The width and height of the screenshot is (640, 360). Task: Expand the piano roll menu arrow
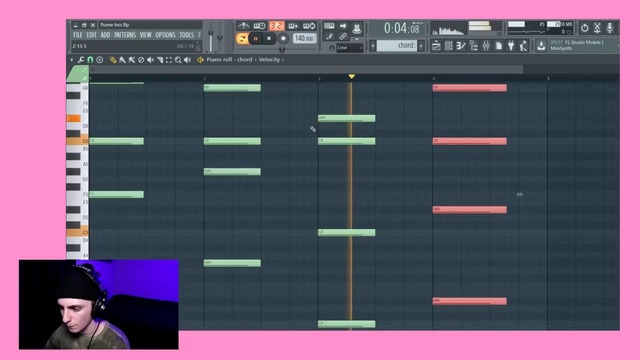click(72, 60)
